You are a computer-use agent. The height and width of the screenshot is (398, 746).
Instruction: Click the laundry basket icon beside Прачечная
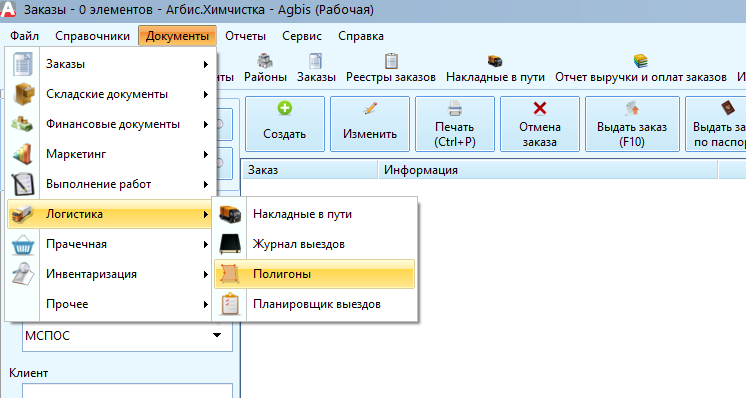pyautogui.click(x=23, y=244)
